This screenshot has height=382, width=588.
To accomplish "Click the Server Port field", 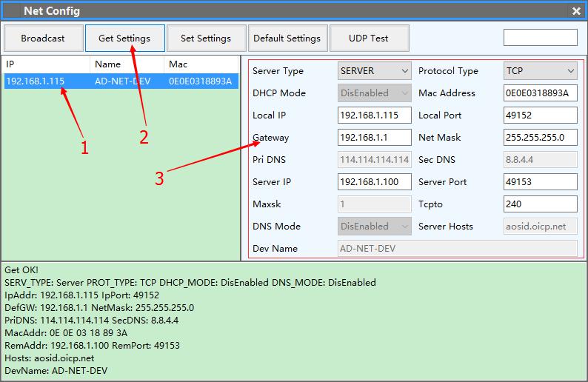I will (540, 182).
